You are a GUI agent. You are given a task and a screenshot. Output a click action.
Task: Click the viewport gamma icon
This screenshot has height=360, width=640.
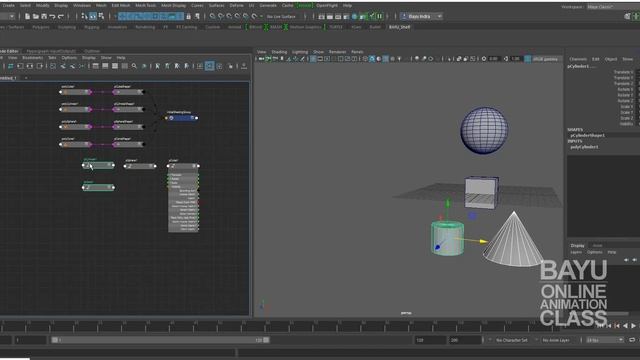[506, 59]
